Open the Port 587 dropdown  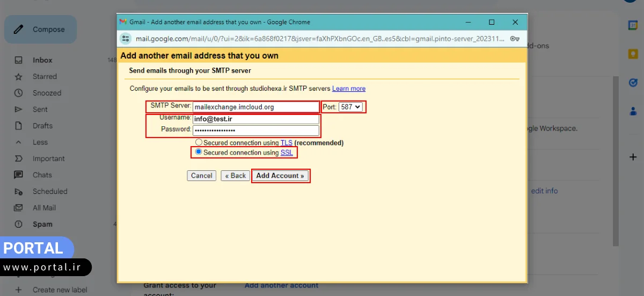[x=350, y=107]
